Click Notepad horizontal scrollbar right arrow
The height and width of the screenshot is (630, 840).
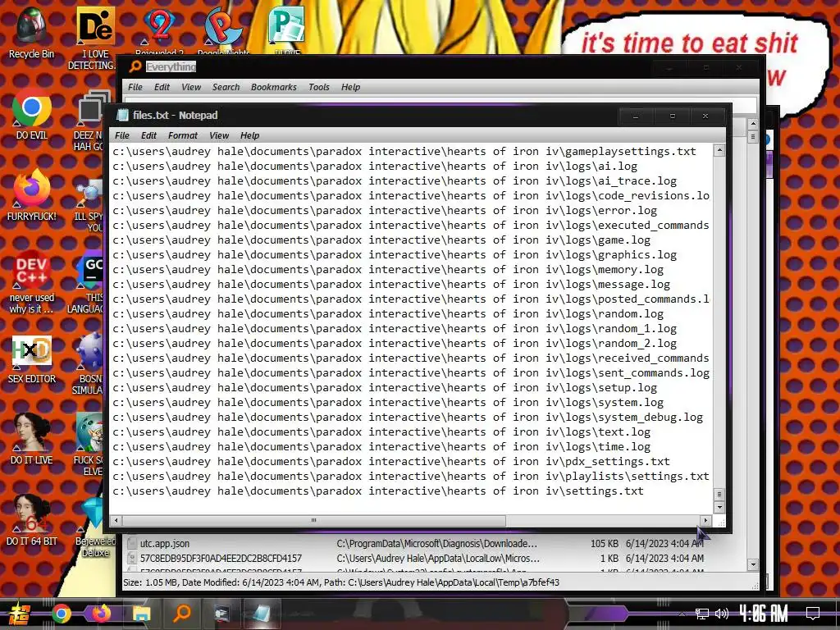(x=705, y=520)
